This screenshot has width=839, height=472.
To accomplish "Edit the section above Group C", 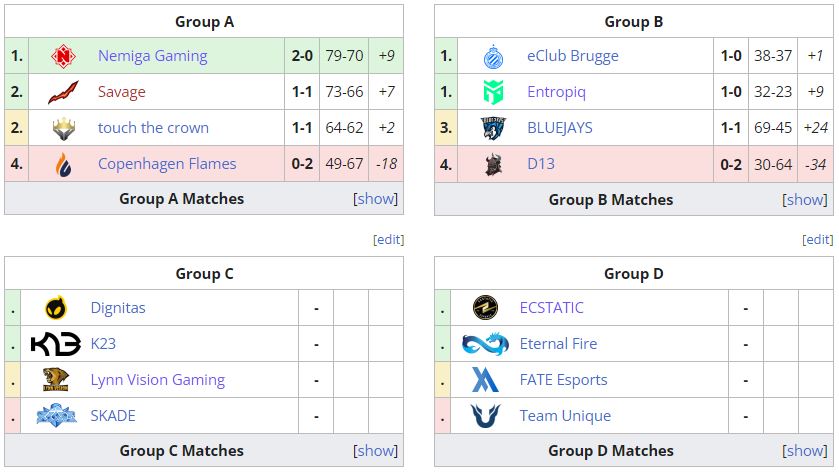I will tap(388, 240).
